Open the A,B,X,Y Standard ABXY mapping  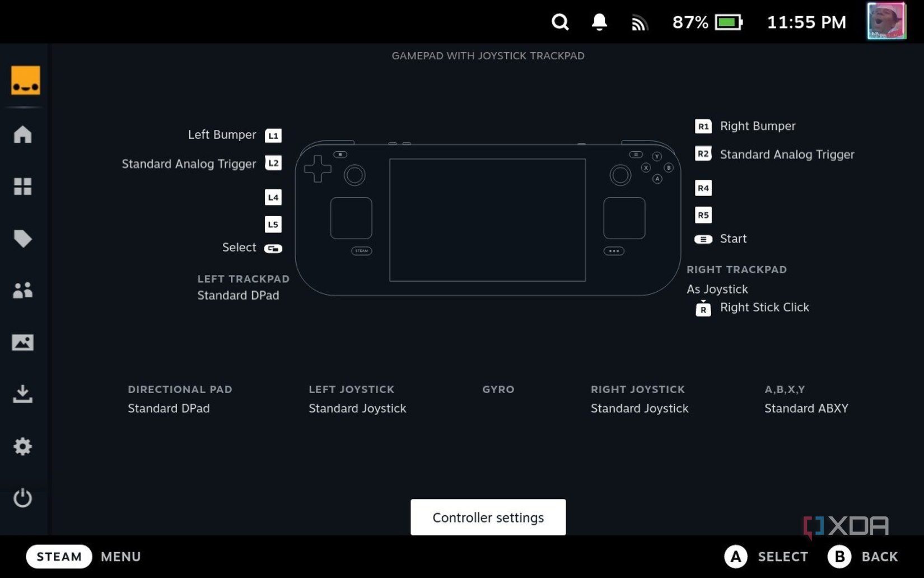(806, 408)
